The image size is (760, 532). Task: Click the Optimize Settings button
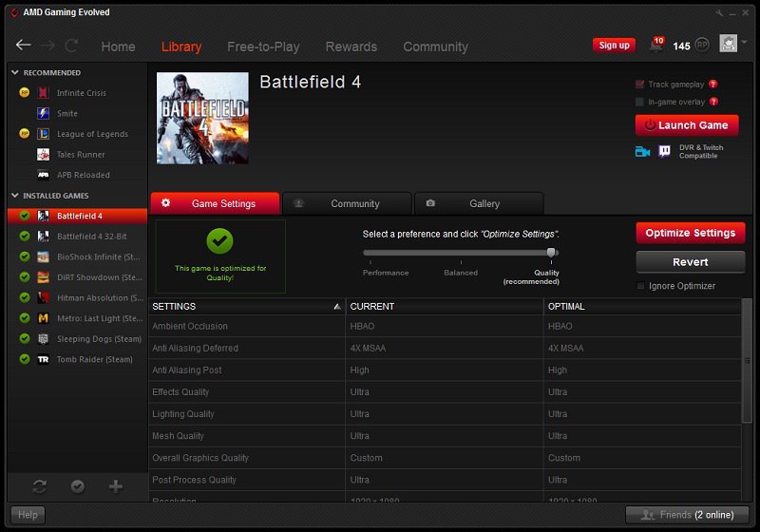coord(690,233)
